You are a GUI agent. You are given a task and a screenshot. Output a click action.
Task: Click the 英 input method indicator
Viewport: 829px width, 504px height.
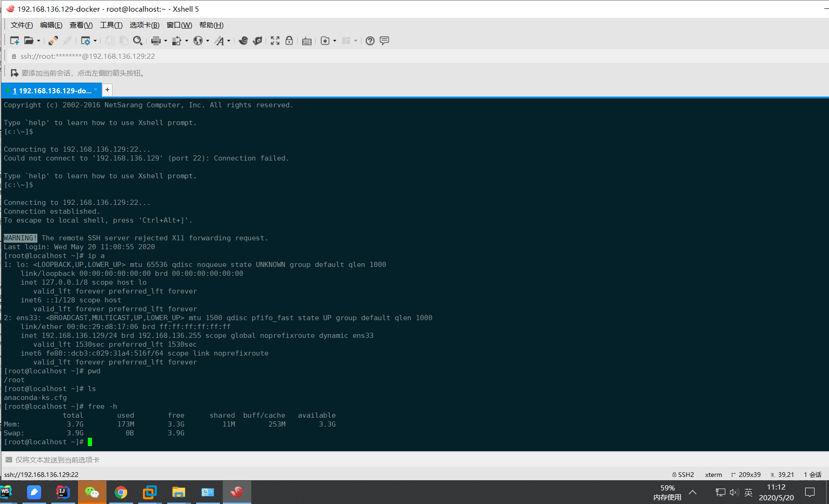pyautogui.click(x=748, y=492)
